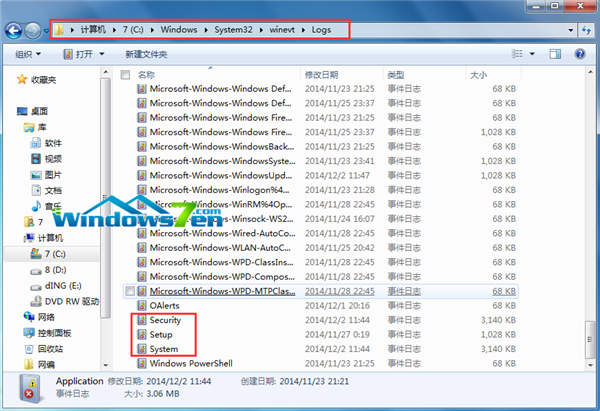Open the 组织 menu
The image size is (600, 411).
point(28,54)
